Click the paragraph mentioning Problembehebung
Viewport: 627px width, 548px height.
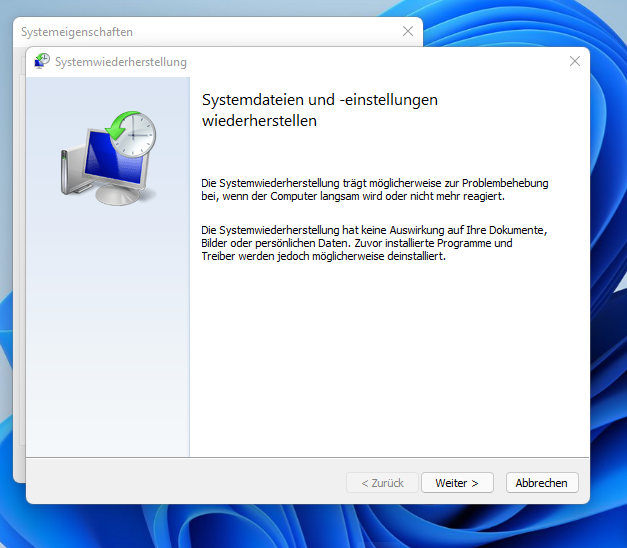point(375,190)
